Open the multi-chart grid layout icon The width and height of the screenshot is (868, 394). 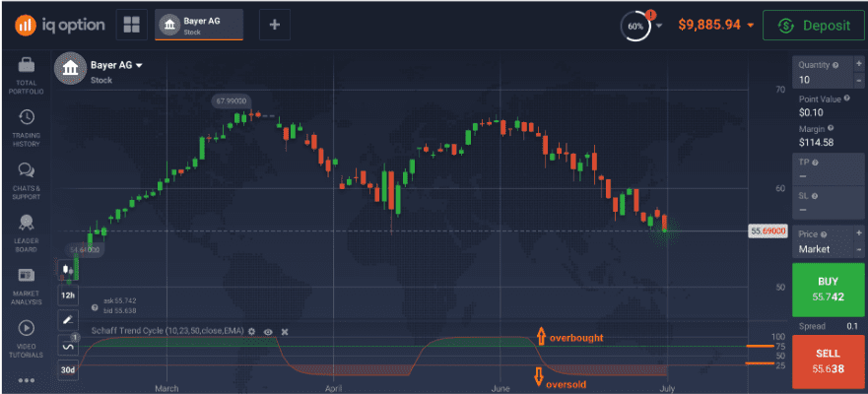pos(132,25)
